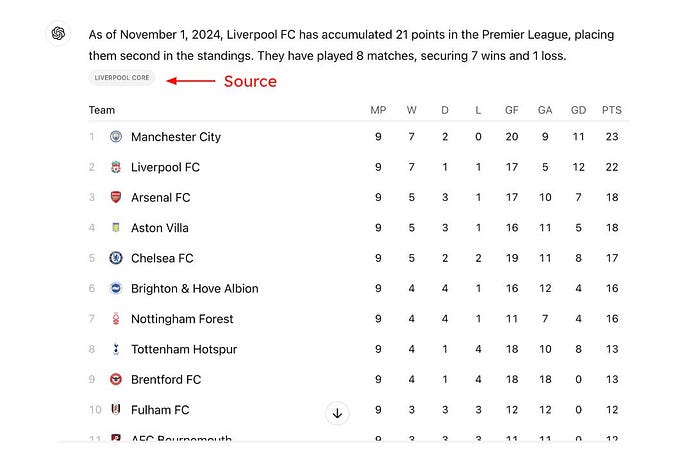
Task: Click Liverpool FC's 22 points value
Action: click(612, 167)
